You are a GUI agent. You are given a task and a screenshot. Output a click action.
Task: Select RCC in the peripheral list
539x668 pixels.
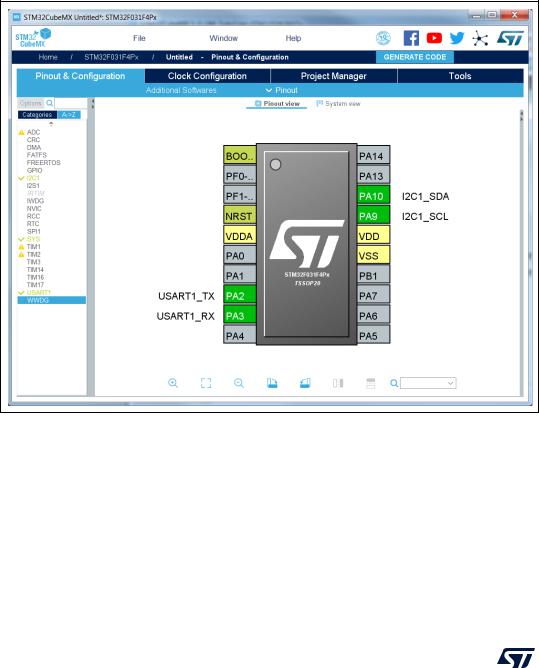tap(33, 216)
